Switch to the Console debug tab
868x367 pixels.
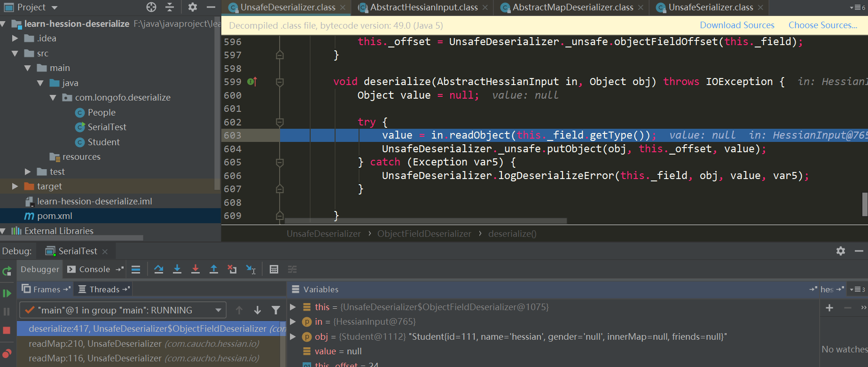tap(94, 269)
